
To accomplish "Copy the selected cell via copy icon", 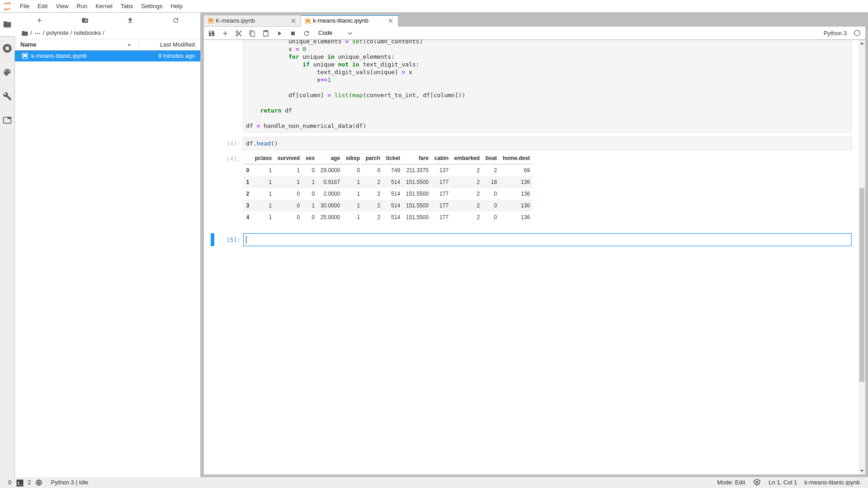I will point(252,33).
